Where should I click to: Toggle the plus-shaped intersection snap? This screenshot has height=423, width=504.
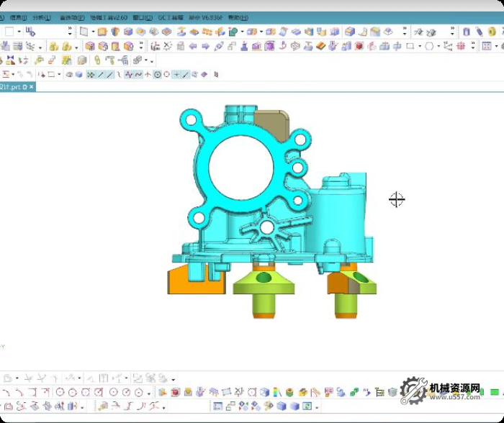[176, 74]
